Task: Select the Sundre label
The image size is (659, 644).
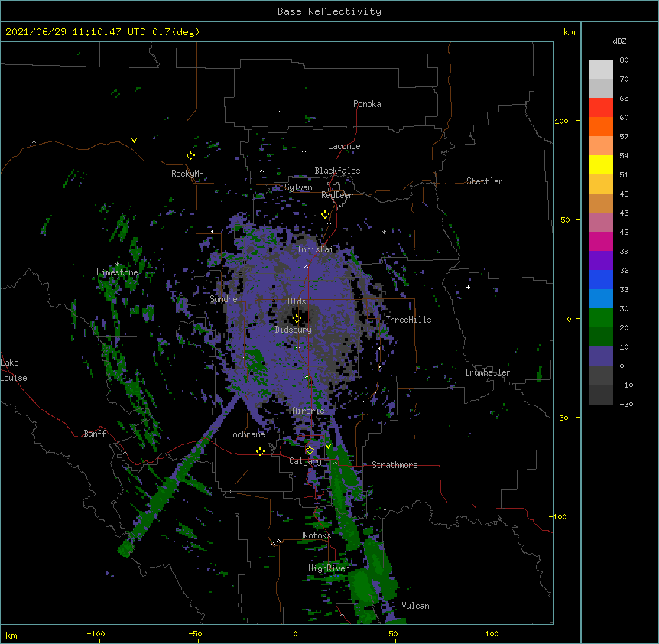Action: click(x=223, y=299)
